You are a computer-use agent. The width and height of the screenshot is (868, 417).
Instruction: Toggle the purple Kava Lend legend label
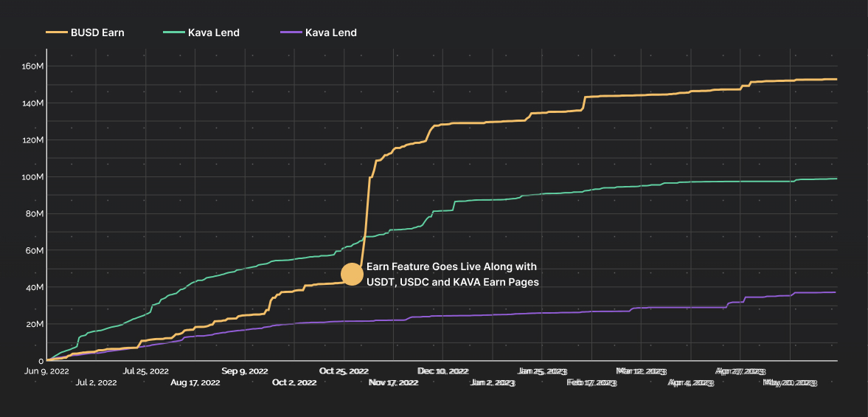tap(330, 32)
